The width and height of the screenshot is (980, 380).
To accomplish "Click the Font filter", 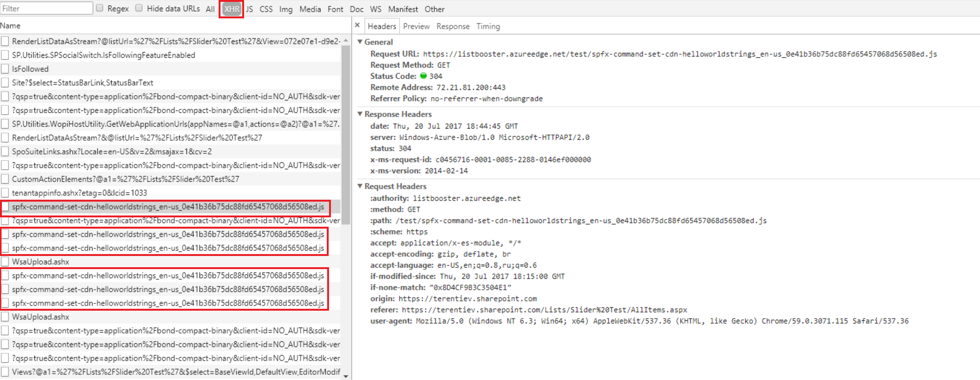I will click(335, 9).
